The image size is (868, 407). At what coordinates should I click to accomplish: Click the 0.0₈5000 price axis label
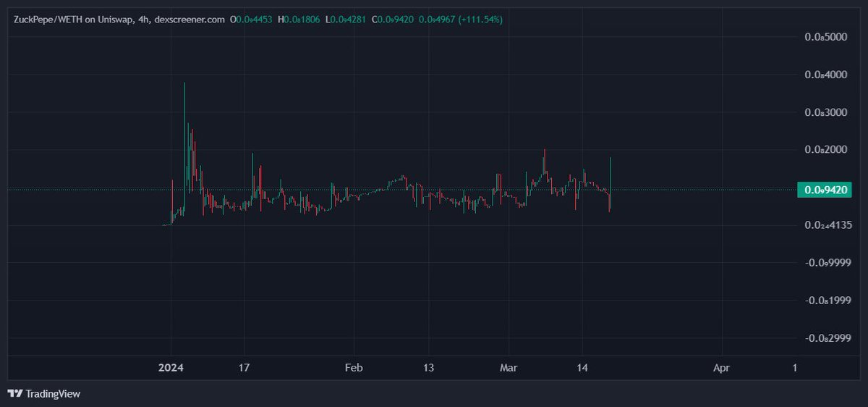point(825,37)
